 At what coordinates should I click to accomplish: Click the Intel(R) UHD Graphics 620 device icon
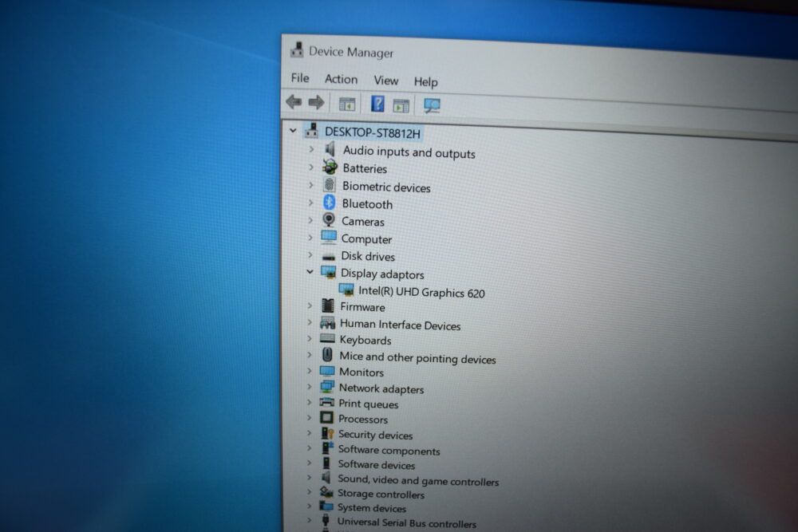coord(346,290)
